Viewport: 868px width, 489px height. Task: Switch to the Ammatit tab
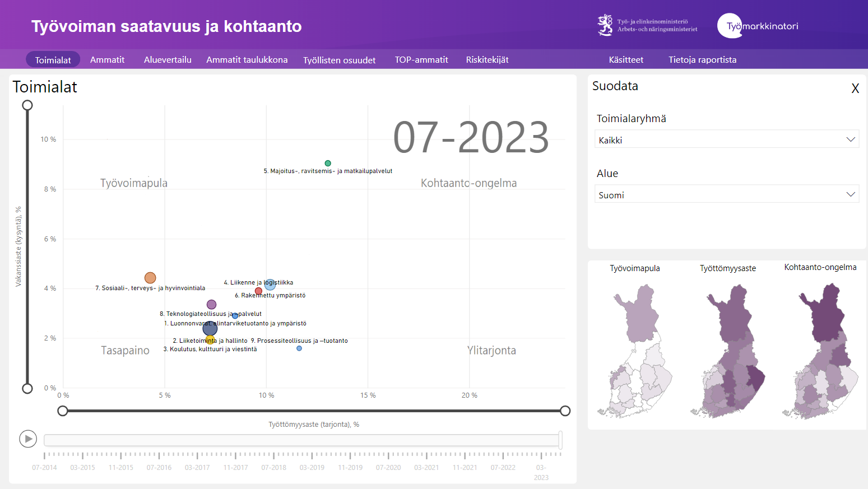[107, 60]
